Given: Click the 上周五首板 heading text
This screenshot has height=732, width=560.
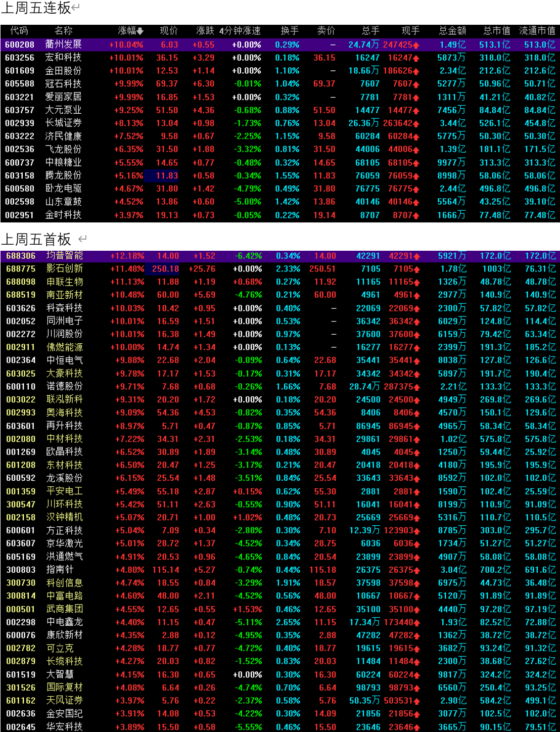Looking at the screenshot, I should tap(36, 239).
